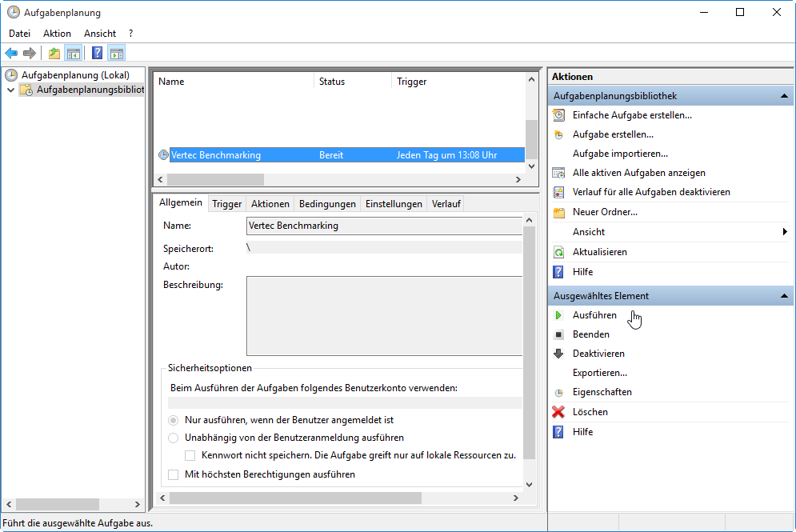Click 'Aufgabe importieren...' action
This screenshot has width=796, height=532.
coord(620,154)
